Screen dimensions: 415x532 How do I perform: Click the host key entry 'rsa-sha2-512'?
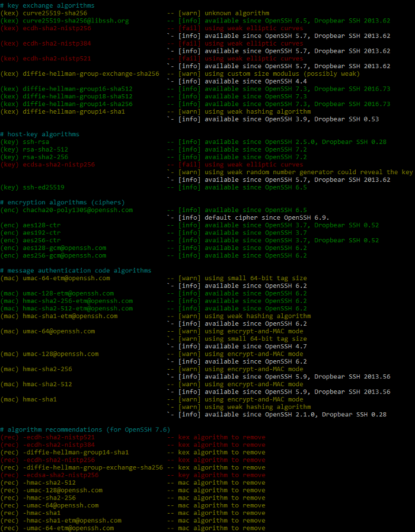click(x=45, y=149)
